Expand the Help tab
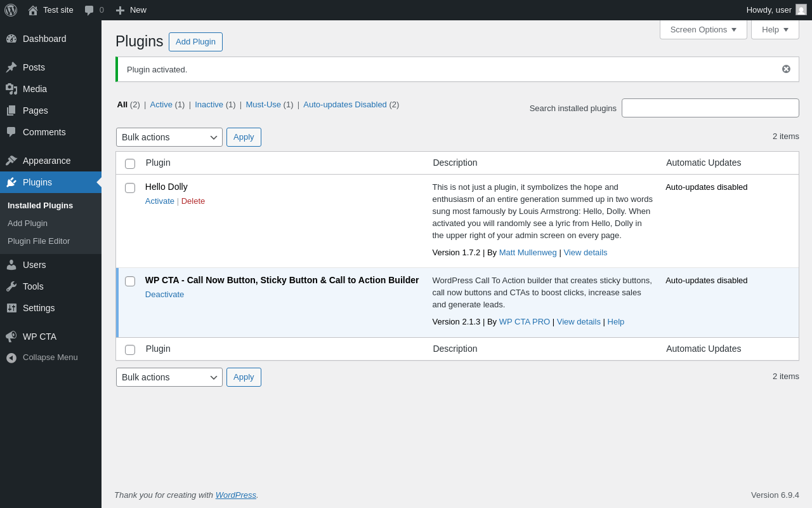This screenshot has height=508, width=812. pos(775,29)
